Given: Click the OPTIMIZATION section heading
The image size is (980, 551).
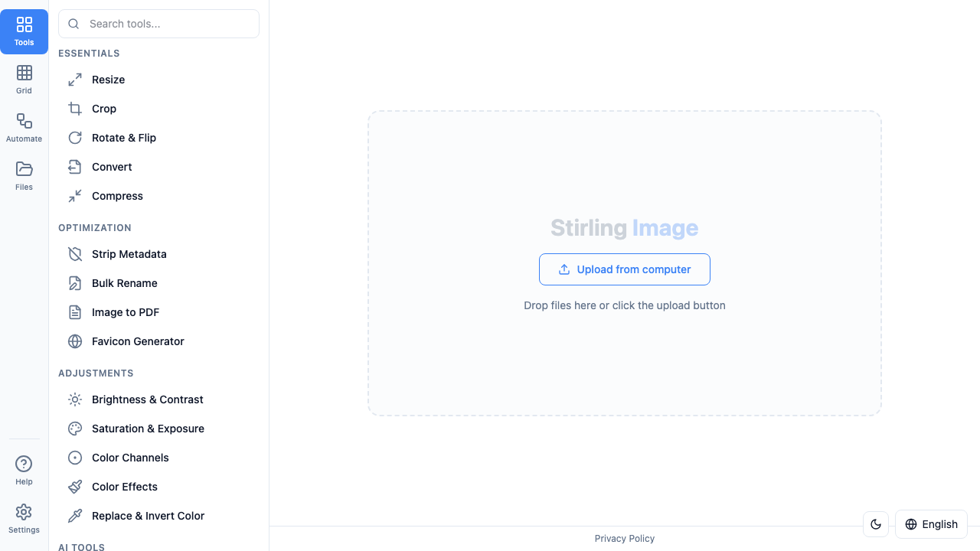Looking at the screenshot, I should (x=95, y=228).
